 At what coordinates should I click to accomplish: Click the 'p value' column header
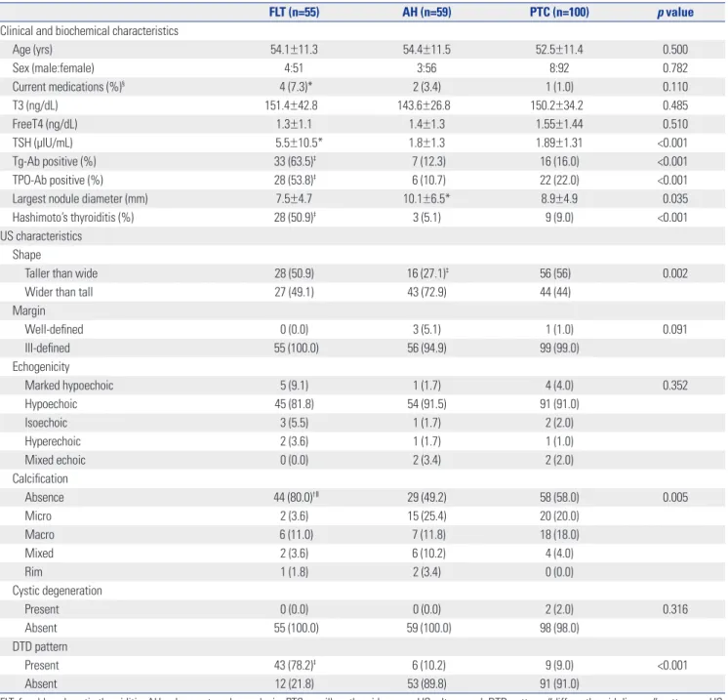click(x=675, y=12)
